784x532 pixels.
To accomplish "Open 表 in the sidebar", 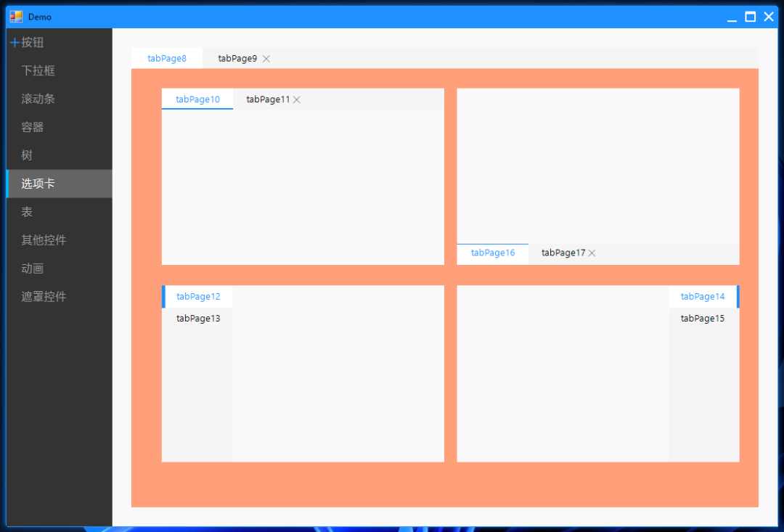I will [x=59, y=212].
